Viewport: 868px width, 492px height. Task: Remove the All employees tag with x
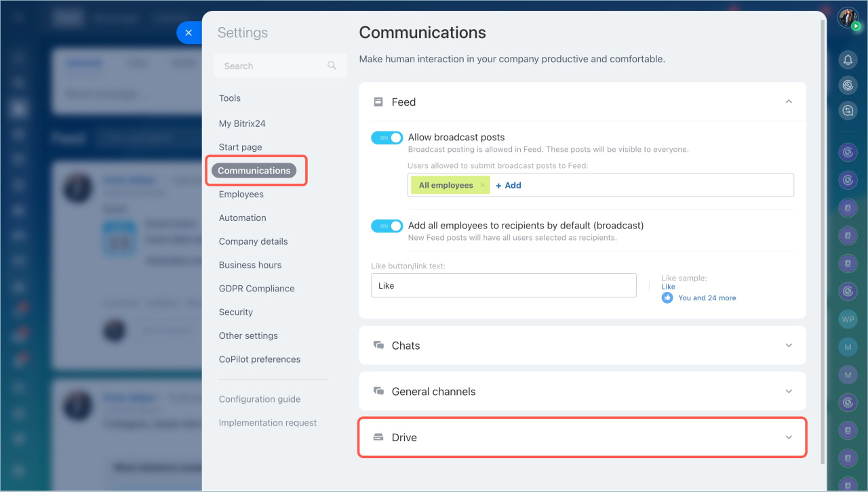click(x=483, y=185)
